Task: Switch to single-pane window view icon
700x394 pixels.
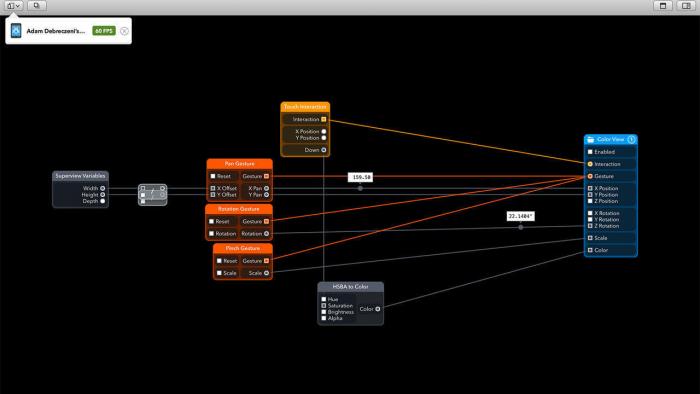Action: coord(663,6)
